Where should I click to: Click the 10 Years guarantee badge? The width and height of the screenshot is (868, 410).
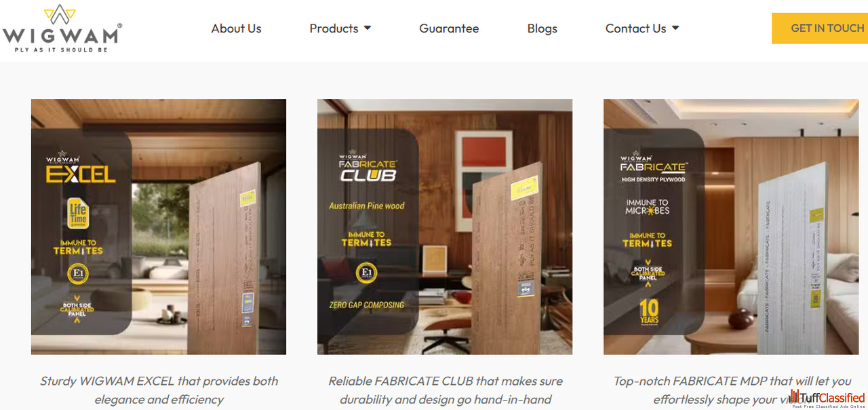[x=649, y=314]
